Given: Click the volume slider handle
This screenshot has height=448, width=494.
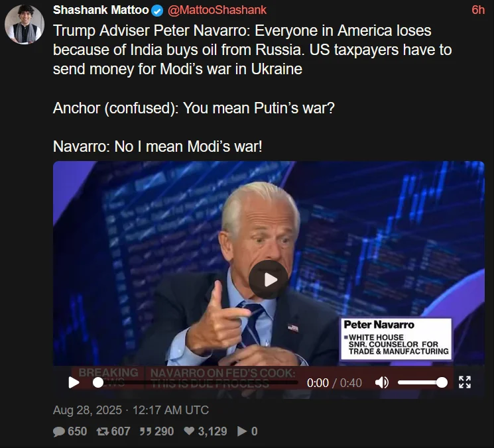Looking at the screenshot, I should pos(442,382).
